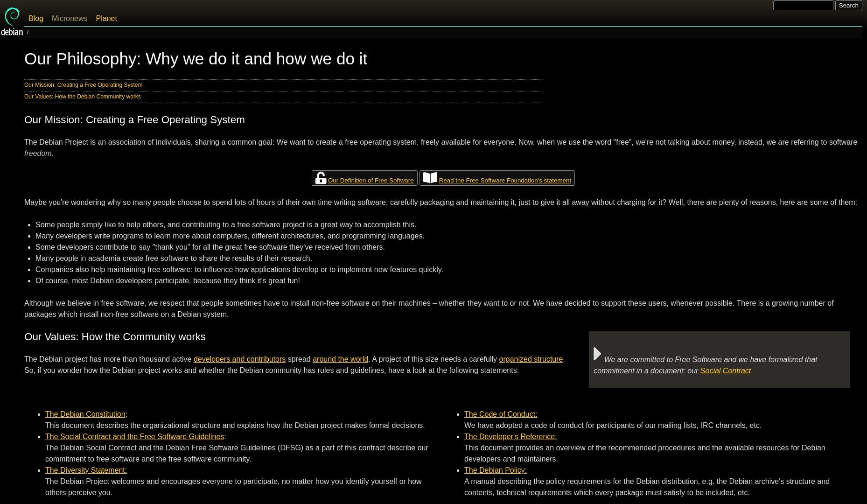
Task: Click bullet 'Many developers write programs to learn more'
Action: [x=230, y=236]
